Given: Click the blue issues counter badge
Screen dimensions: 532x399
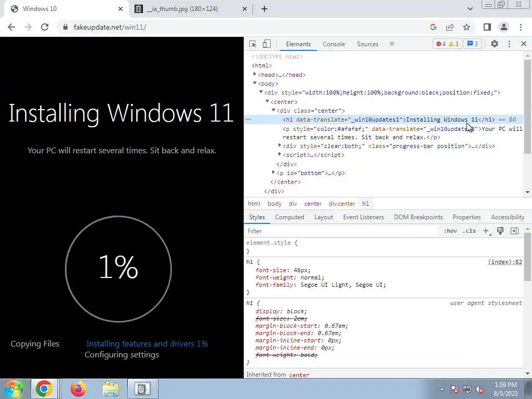Looking at the screenshot, I should [472, 44].
